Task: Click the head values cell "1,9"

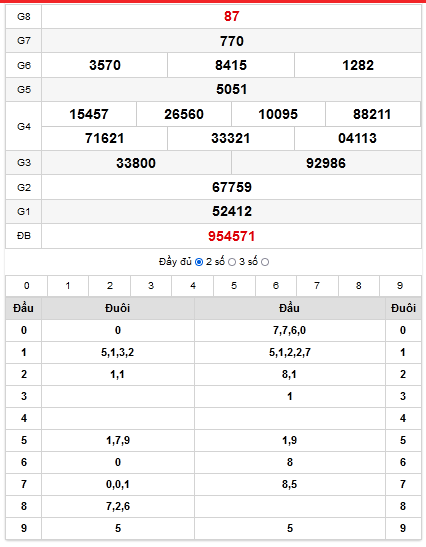Action: tap(290, 440)
